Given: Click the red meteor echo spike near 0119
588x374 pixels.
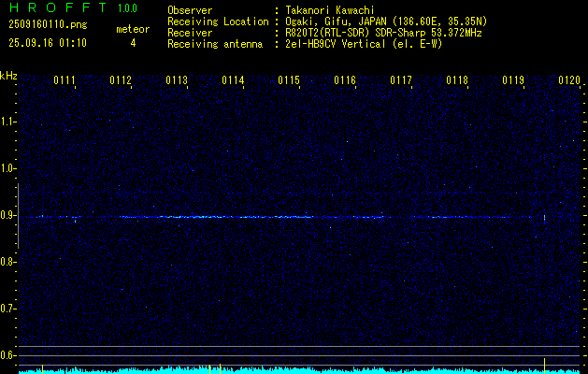Looking at the screenshot, I should pos(544,219).
